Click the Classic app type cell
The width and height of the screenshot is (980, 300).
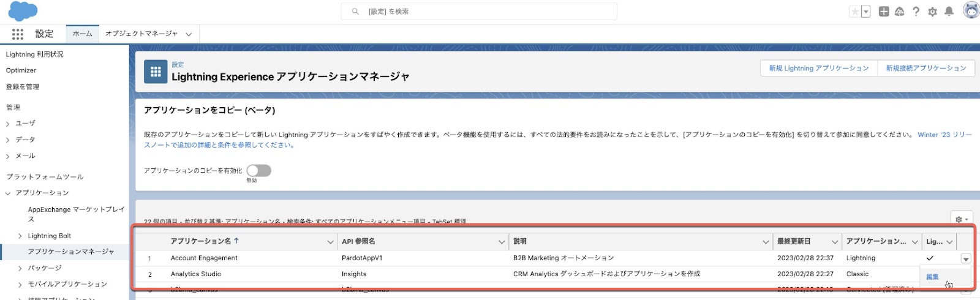pyautogui.click(x=858, y=274)
